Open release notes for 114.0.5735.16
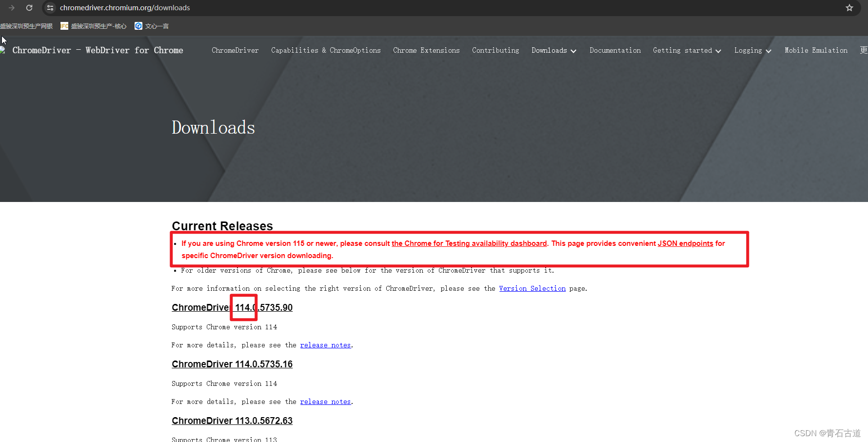Image resolution: width=868 pixels, height=442 pixels. [325, 402]
